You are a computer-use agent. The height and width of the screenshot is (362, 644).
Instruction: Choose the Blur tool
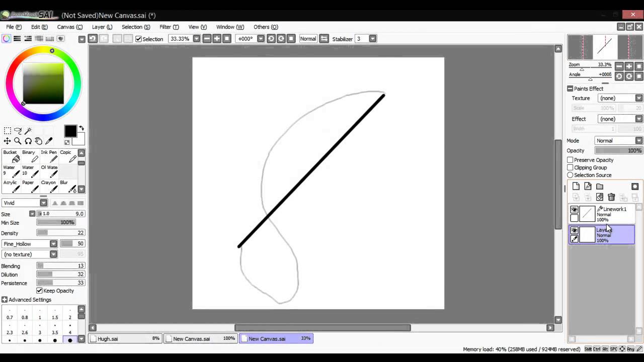67,186
